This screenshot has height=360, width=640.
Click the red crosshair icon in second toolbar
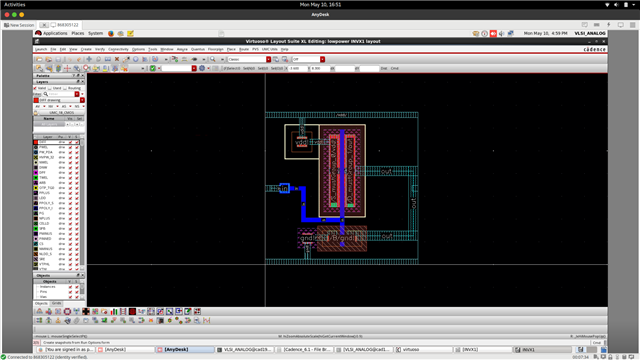click(x=67, y=68)
